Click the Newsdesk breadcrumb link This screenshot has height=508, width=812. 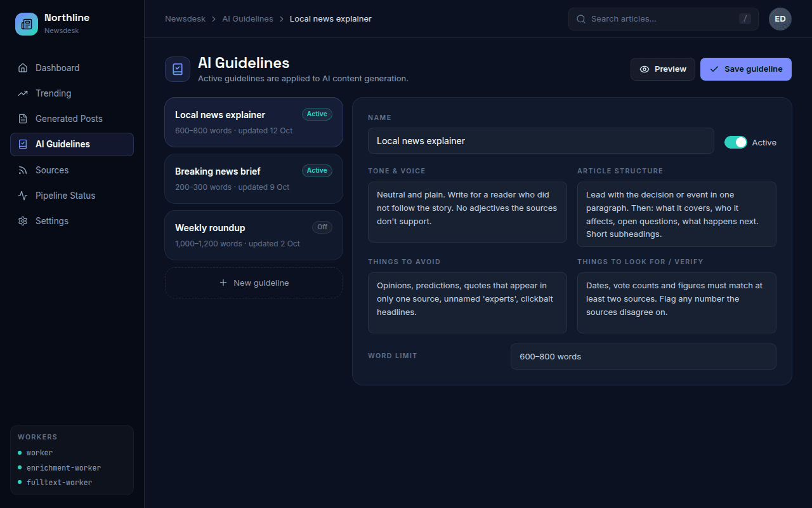[x=185, y=19]
